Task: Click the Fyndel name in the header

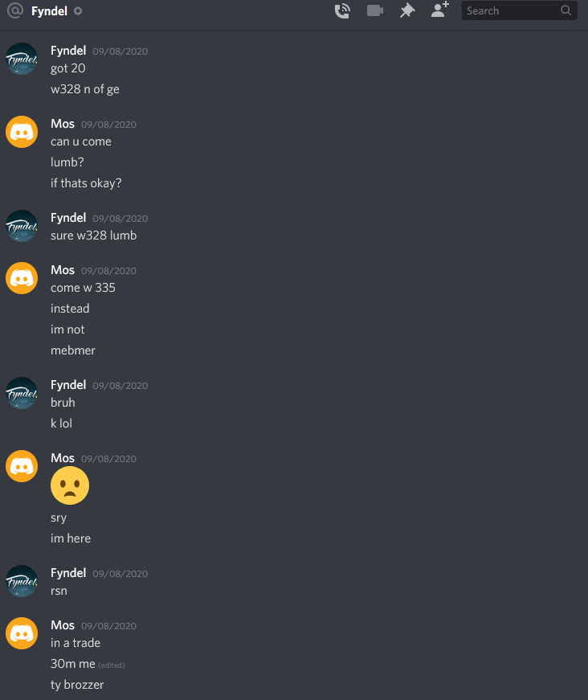Action: coord(49,10)
